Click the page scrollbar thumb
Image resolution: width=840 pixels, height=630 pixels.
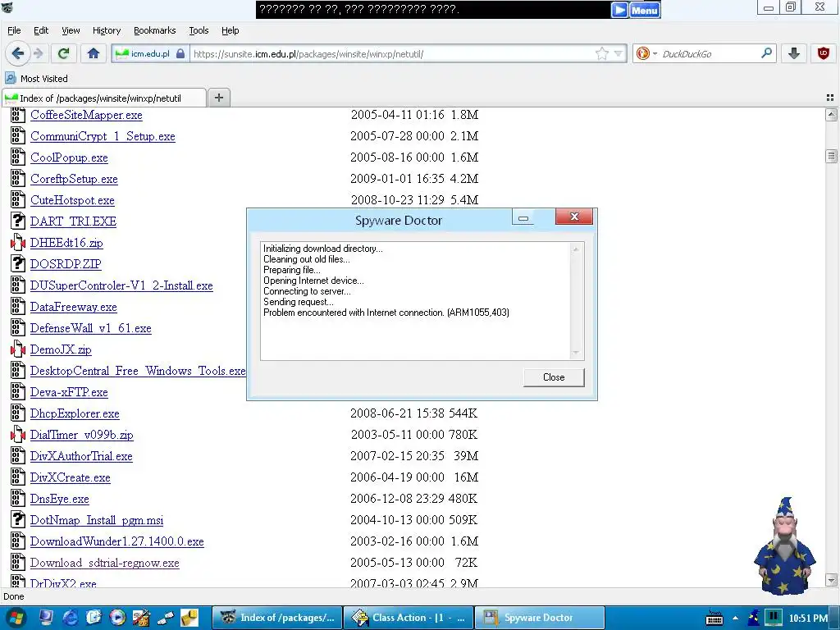[831, 156]
